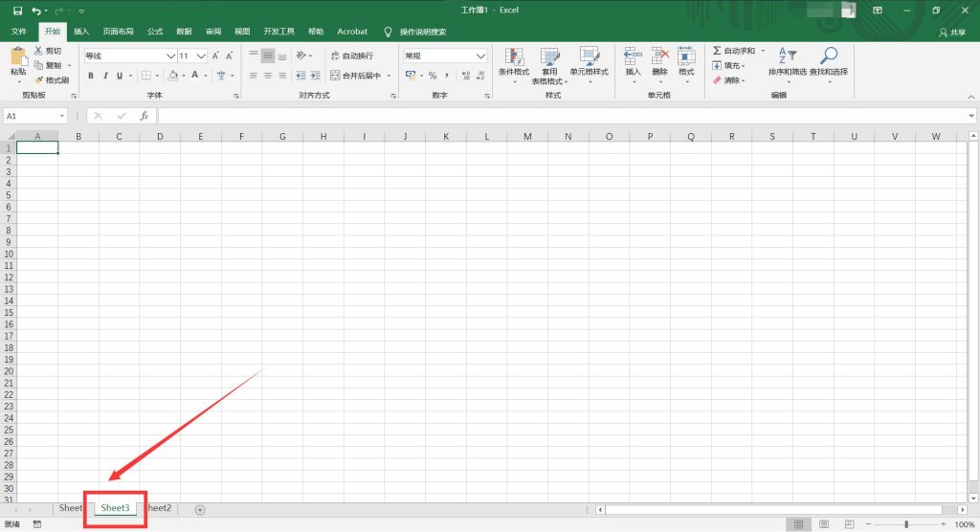The image size is (980, 532).
Task: Toggle Italic formatting
Action: point(105,76)
